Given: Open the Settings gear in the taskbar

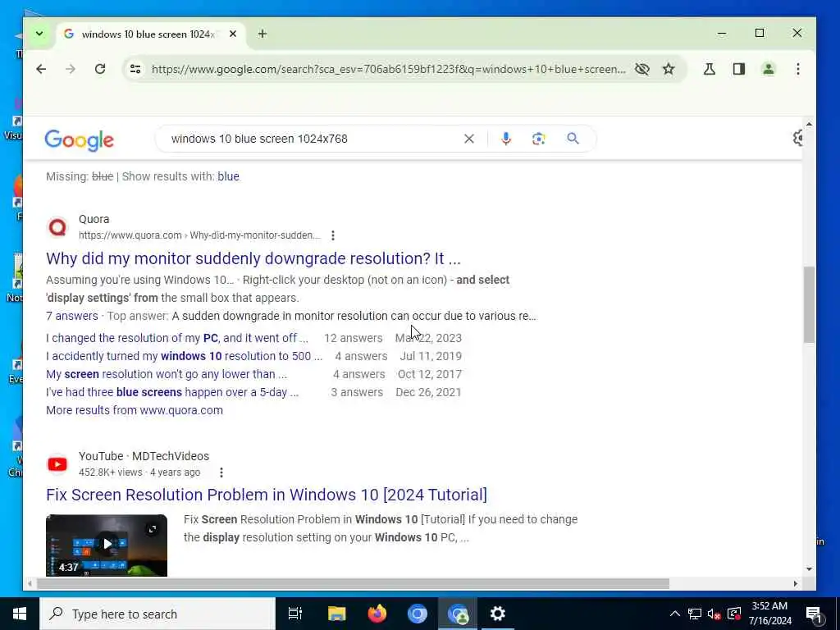Looking at the screenshot, I should (x=498, y=614).
